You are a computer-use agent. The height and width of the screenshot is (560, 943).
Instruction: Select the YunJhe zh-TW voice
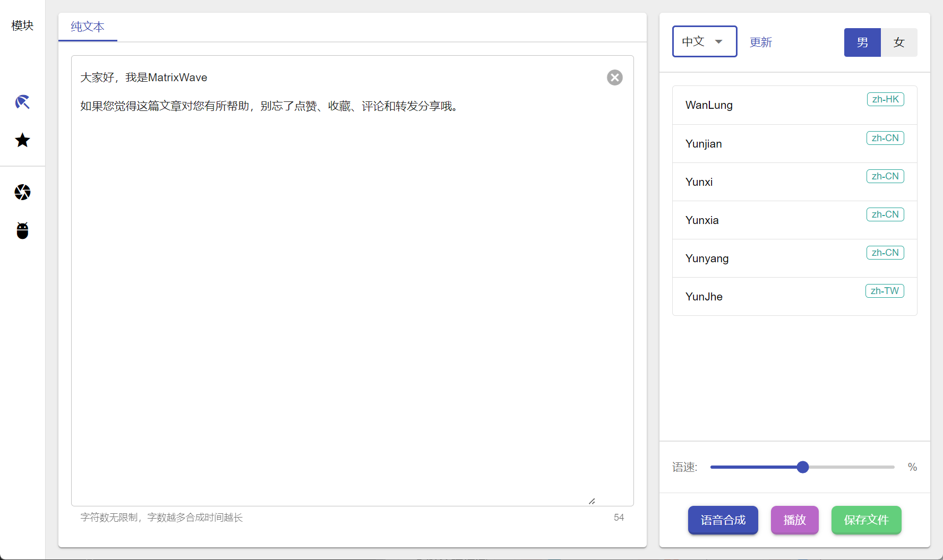[x=794, y=297]
